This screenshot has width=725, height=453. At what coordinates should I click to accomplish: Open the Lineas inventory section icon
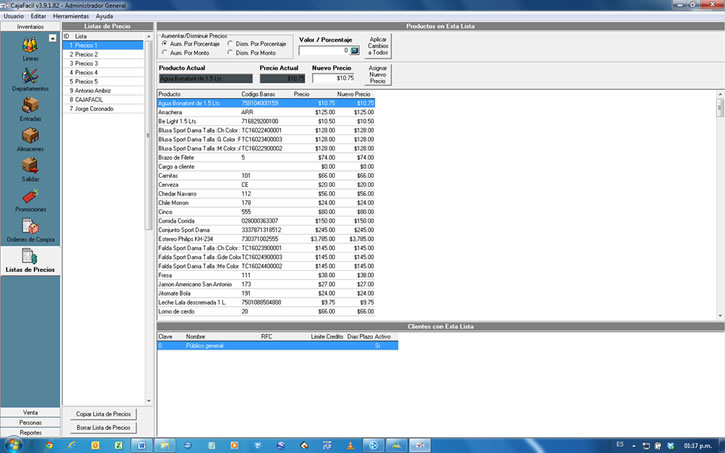click(30, 46)
